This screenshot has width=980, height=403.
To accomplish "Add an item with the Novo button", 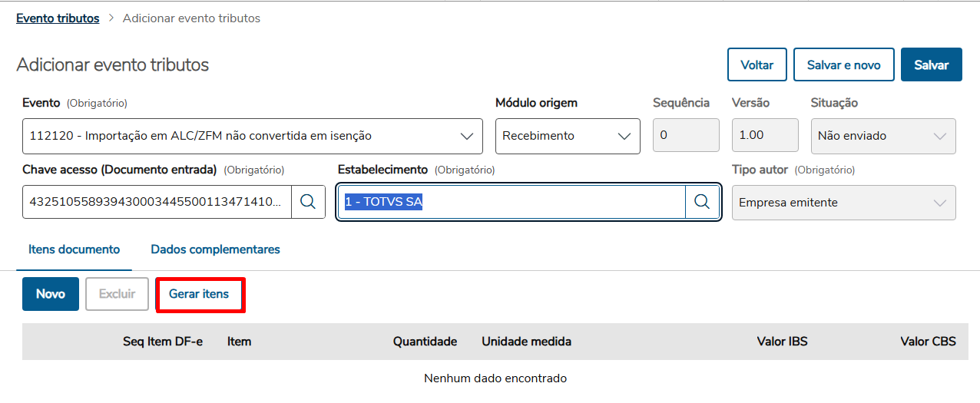I will pyautogui.click(x=51, y=294).
